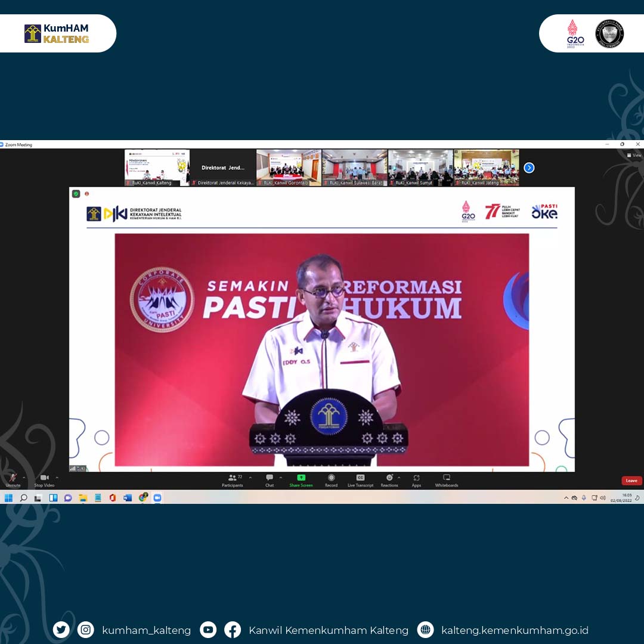
Task: Switch to Zoom app on taskbar
Action: [157, 498]
